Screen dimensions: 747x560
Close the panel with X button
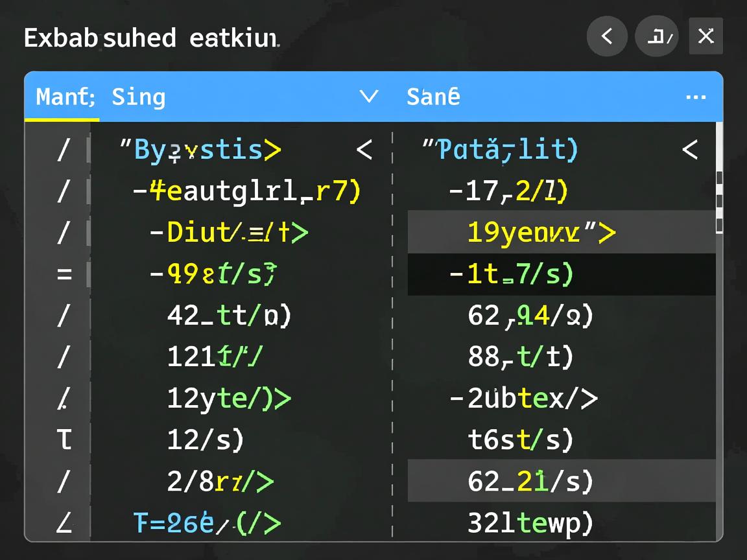[x=705, y=36]
